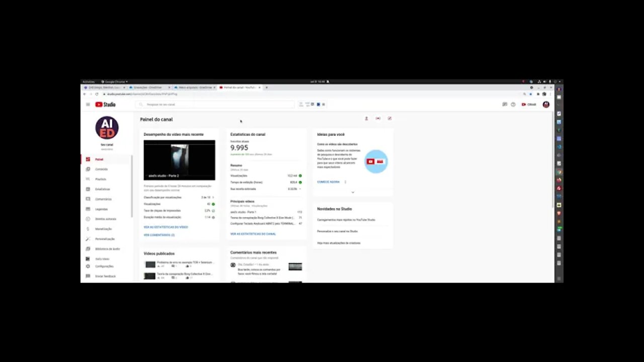
Task: Open a new Chrome tab
Action: [267, 87]
